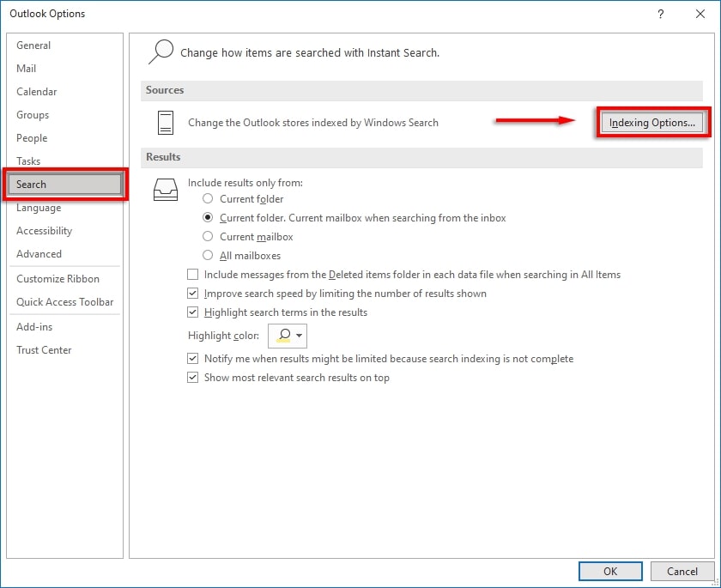The image size is (721, 588).
Task: Click the document icon beside Outlook stores text
Action: (x=165, y=122)
